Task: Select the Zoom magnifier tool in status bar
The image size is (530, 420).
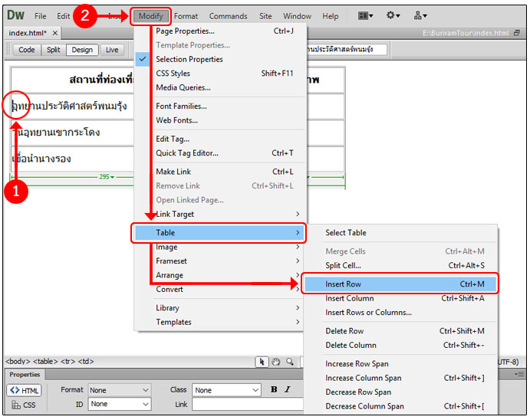Action: click(289, 362)
